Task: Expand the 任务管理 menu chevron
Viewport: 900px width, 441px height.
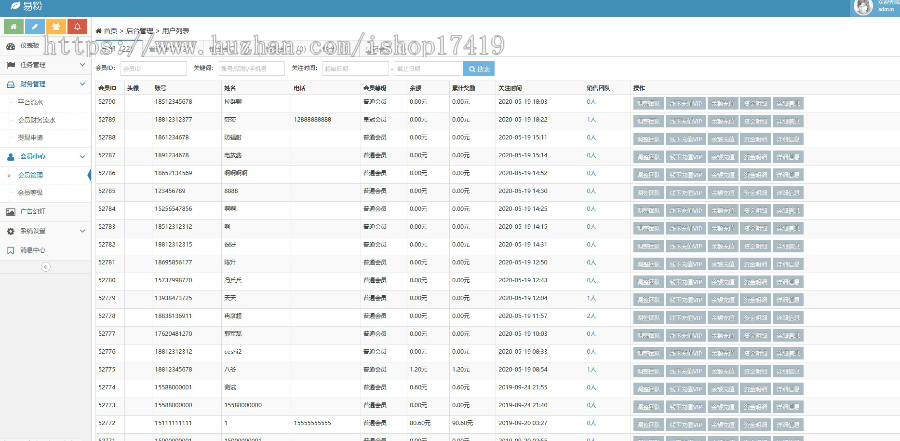Action: point(82,65)
